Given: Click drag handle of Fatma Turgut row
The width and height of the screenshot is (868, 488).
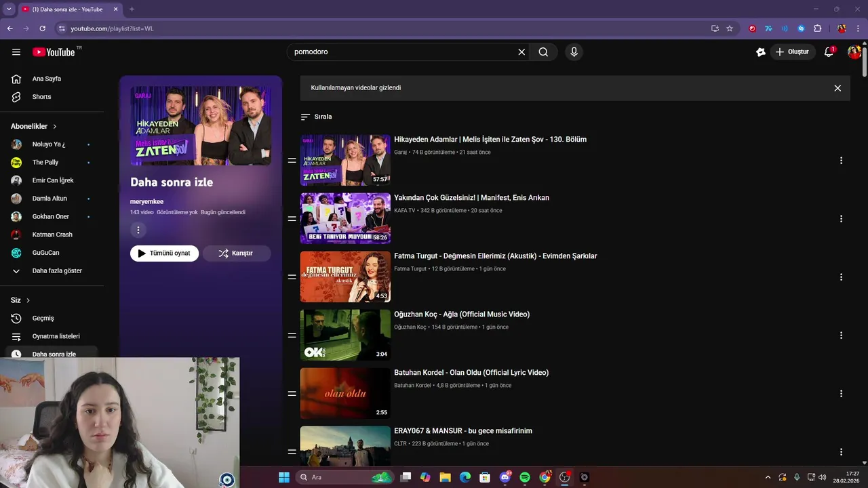Looking at the screenshot, I should [292, 277].
